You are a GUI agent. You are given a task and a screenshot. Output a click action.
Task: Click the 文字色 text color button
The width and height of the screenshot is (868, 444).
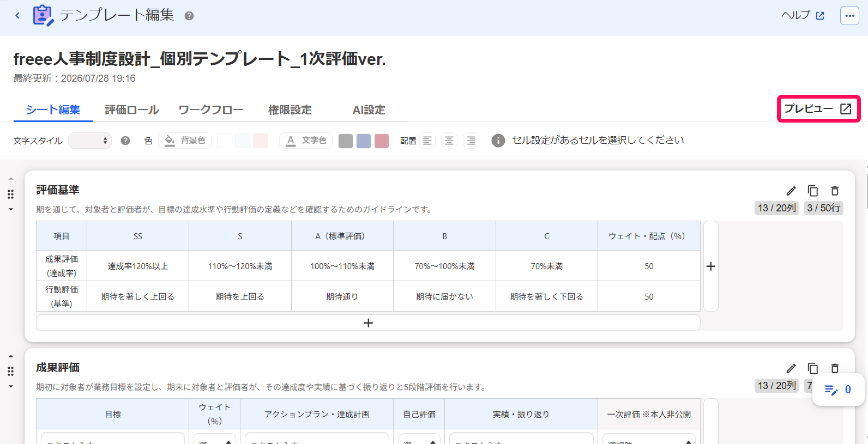(x=306, y=141)
